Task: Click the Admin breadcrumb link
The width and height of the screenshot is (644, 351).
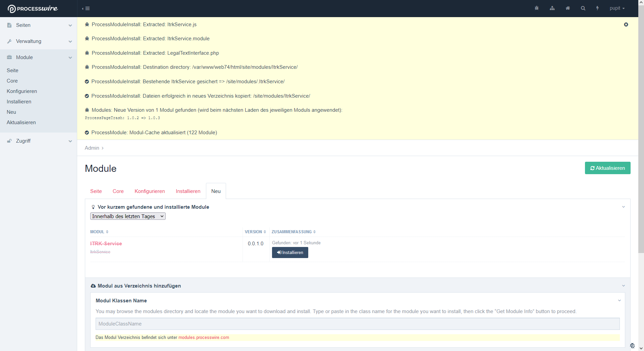Action: pyautogui.click(x=92, y=148)
